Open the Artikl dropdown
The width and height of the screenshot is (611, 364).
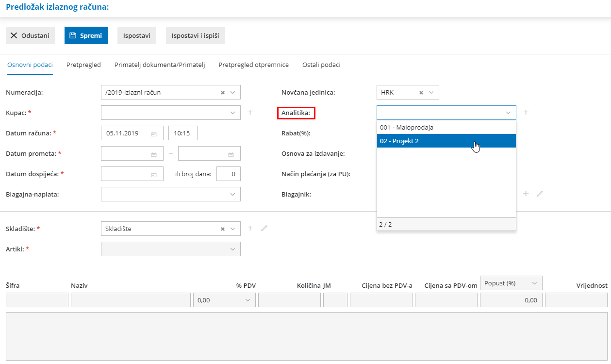click(x=171, y=249)
